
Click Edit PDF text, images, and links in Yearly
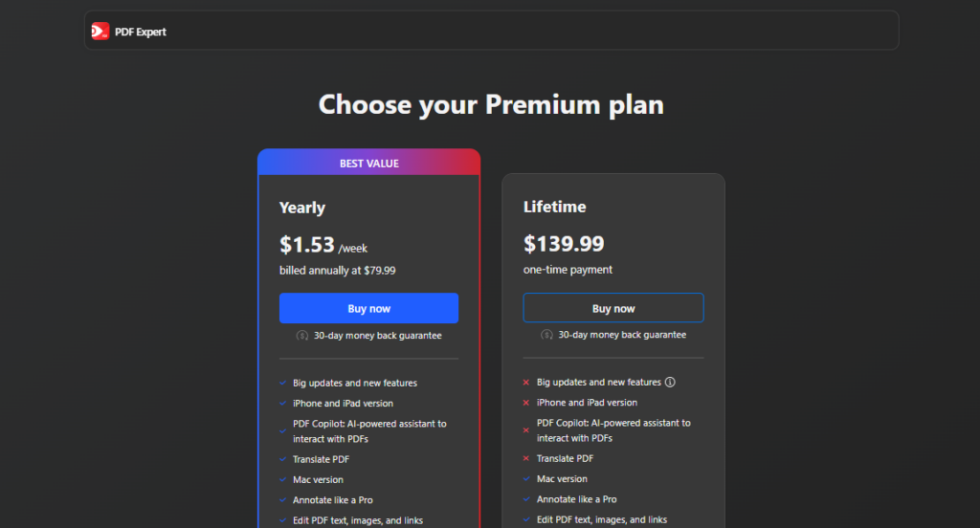point(358,520)
